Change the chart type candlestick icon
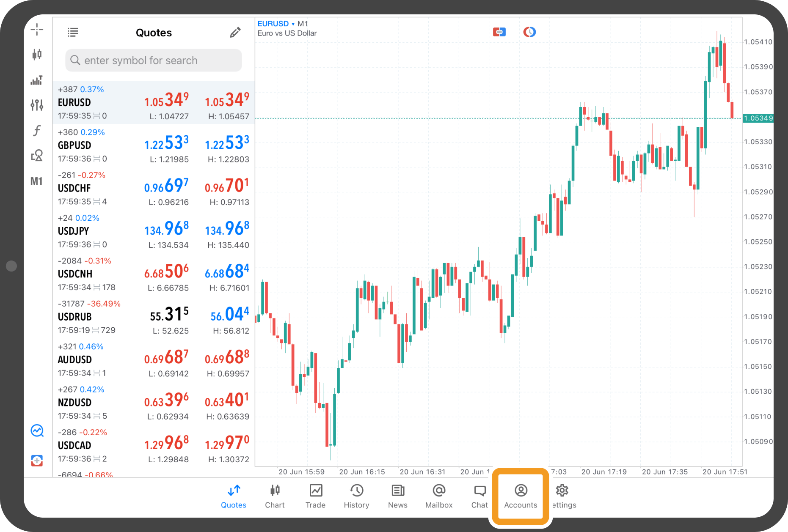This screenshot has width=788, height=532. point(37,55)
